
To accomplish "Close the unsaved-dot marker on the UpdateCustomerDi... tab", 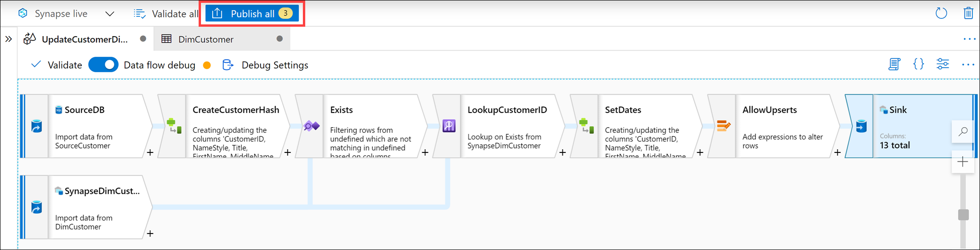I will (x=143, y=39).
